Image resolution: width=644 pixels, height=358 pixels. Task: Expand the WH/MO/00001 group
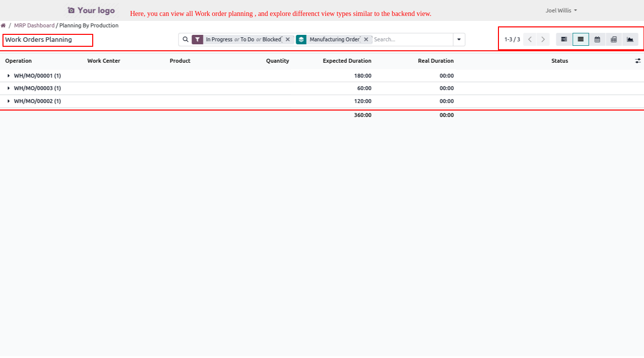pos(34,76)
